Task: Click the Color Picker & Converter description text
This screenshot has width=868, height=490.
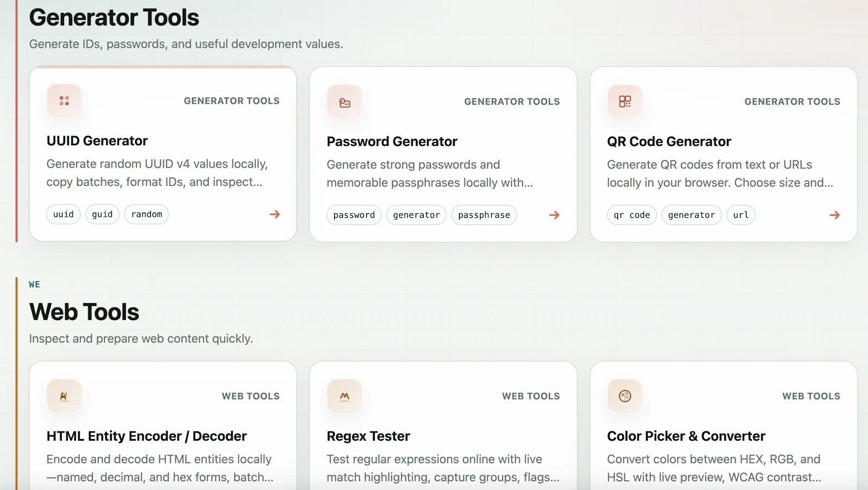Action: coord(714,468)
